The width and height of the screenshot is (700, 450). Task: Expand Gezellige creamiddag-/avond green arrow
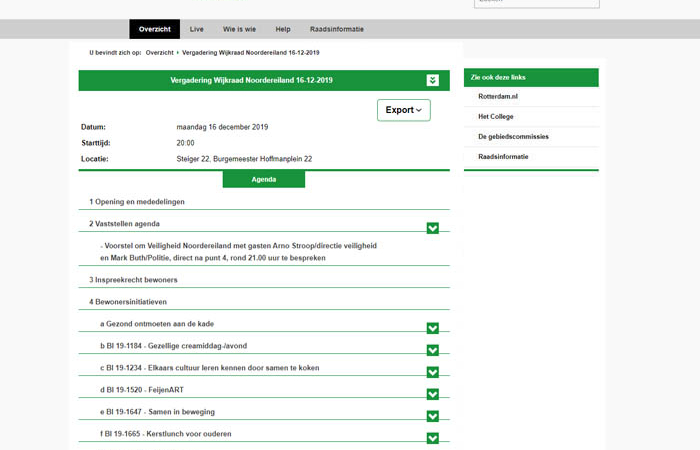[432, 350]
